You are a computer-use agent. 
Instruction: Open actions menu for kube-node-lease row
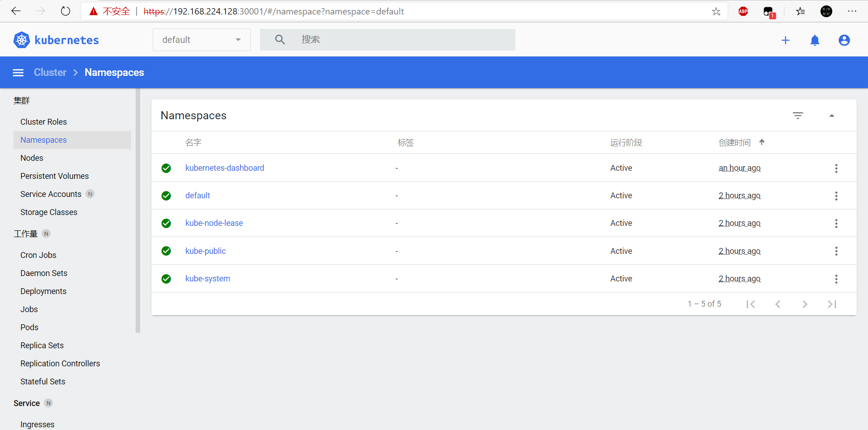(x=836, y=224)
